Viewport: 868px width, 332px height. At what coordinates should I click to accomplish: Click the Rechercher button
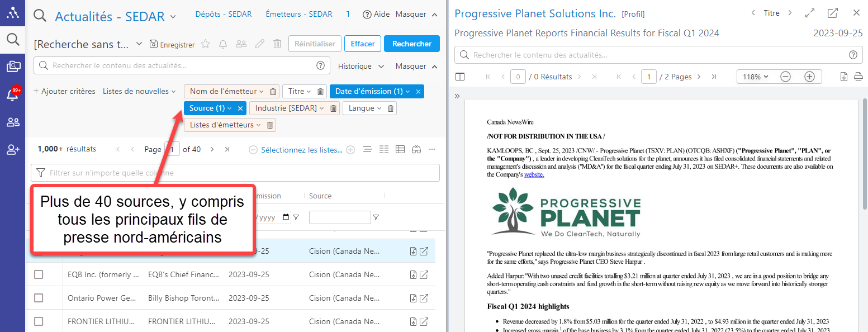[412, 44]
